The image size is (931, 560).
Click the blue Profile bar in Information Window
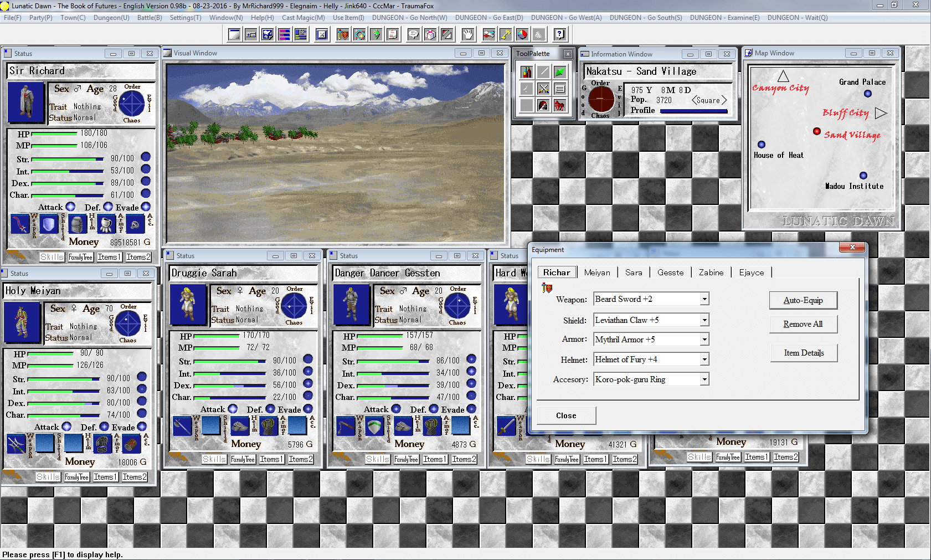pos(693,111)
